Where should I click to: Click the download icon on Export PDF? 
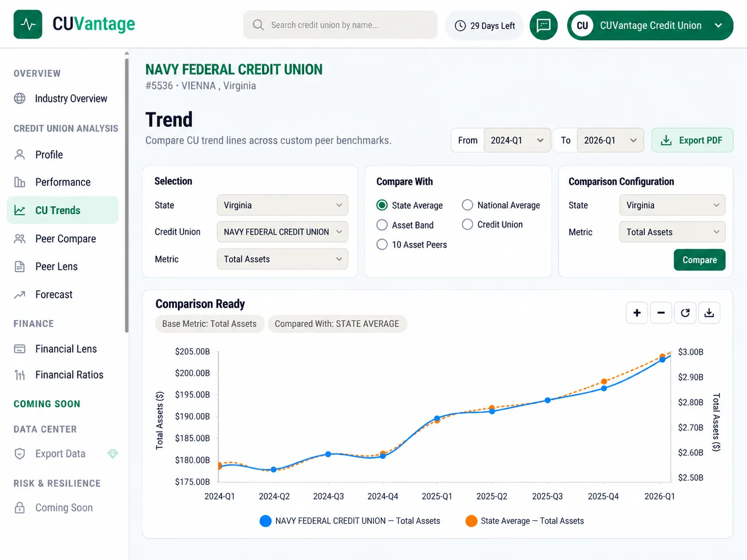(x=667, y=140)
